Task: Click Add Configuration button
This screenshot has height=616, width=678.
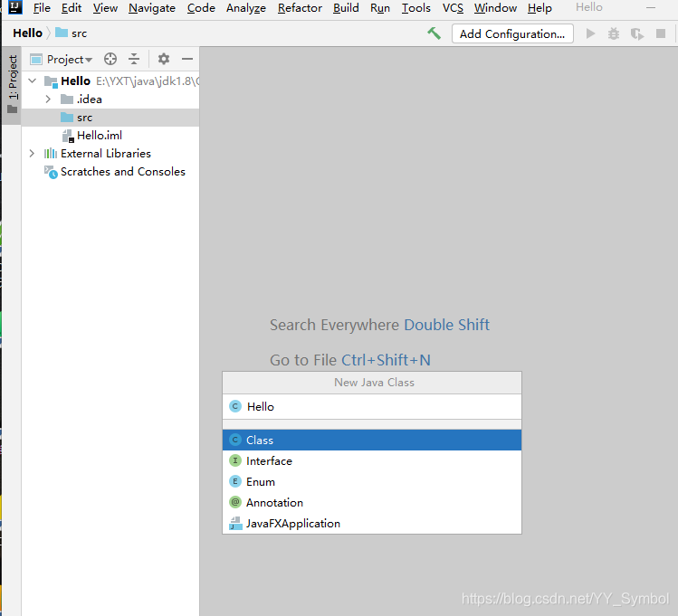Action: point(512,33)
